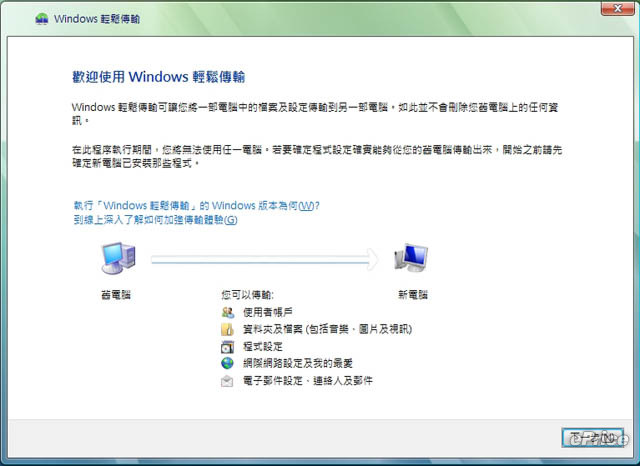Click the envelope icon for e-mail settings
Viewport: 640px width, 466px height.
(227, 381)
